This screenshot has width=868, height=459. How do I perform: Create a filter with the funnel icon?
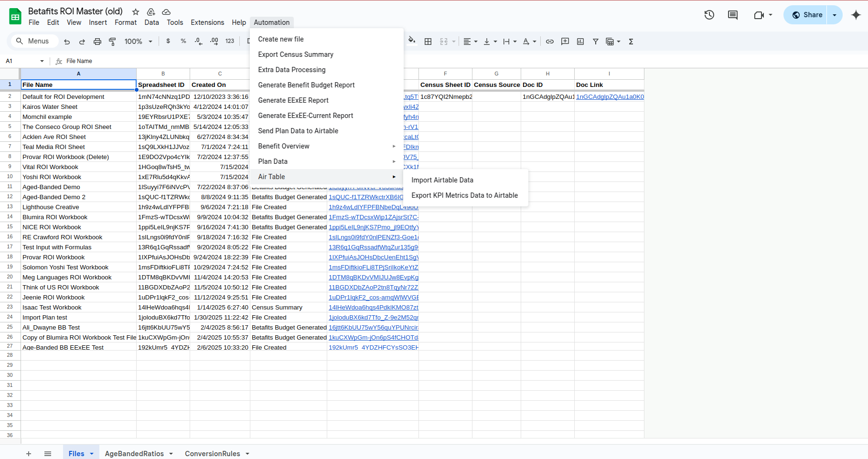[596, 42]
